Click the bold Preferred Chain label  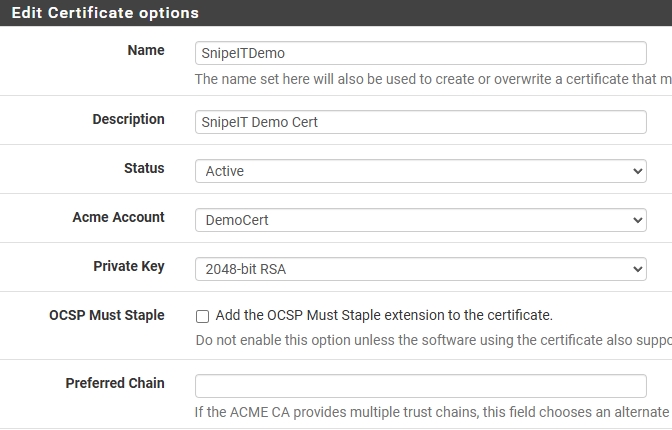(x=115, y=383)
